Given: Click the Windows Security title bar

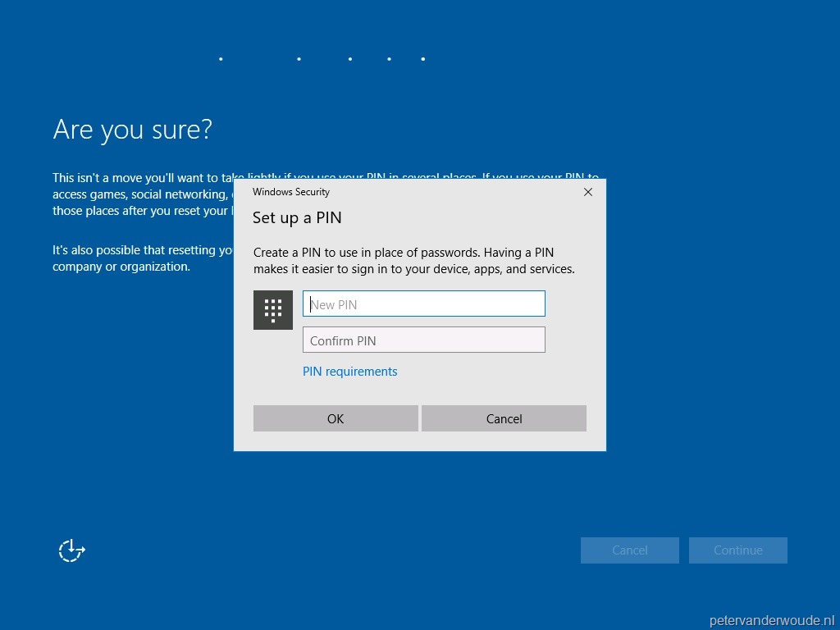Looking at the screenshot, I should pyautogui.click(x=291, y=192).
